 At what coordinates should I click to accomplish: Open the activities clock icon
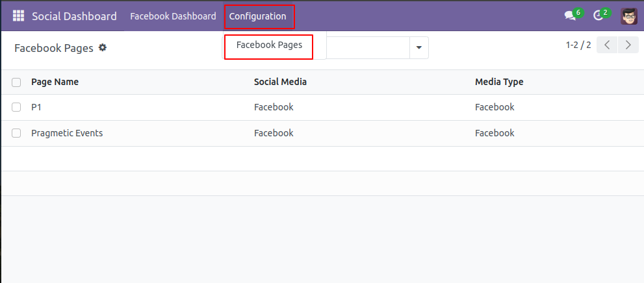(x=599, y=16)
